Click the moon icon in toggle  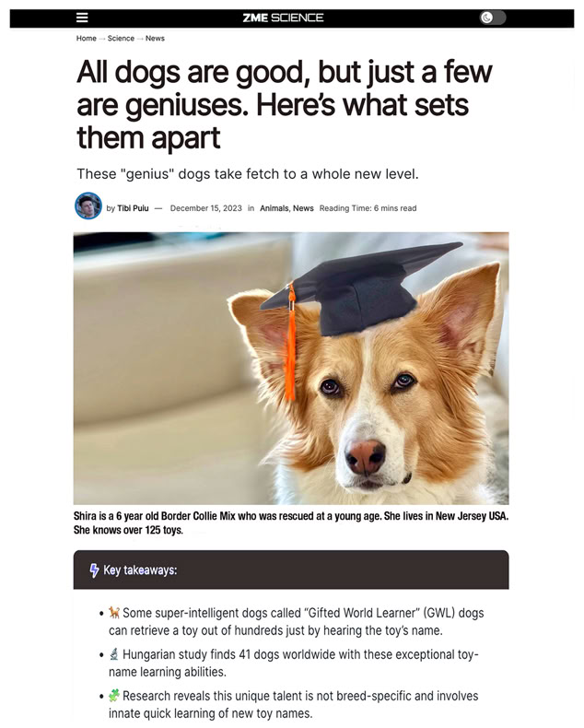click(x=486, y=18)
